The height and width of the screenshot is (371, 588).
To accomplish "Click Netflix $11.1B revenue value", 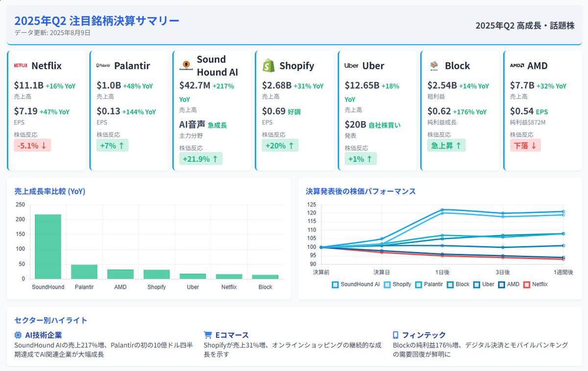I will coord(29,85).
